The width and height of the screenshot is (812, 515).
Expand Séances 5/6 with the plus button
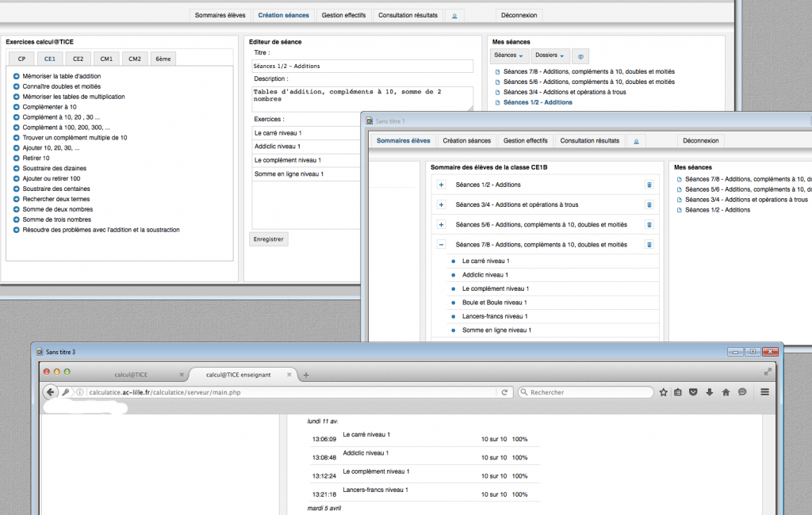[442, 225]
